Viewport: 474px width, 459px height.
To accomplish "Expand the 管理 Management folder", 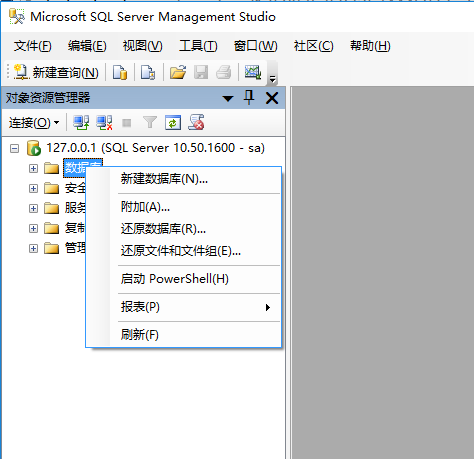I will click(x=33, y=248).
